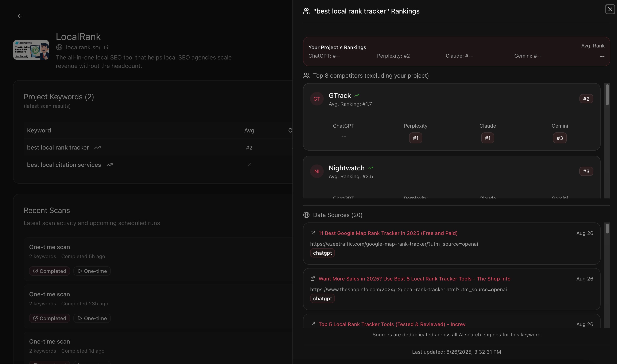The width and height of the screenshot is (617, 364).
Task: Open Top 5 Local Rank Tracker Tools link
Action: click(392, 324)
